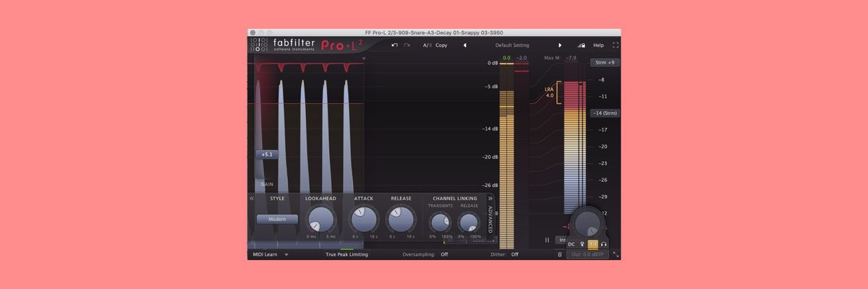Open the MIDI Learn dropdown arrow
This screenshot has height=289, width=868.
tap(286, 254)
